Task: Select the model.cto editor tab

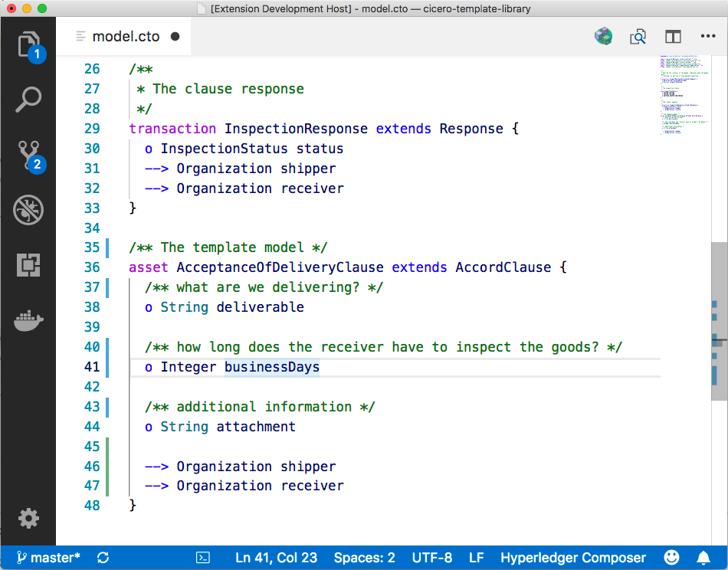Action: (123, 36)
